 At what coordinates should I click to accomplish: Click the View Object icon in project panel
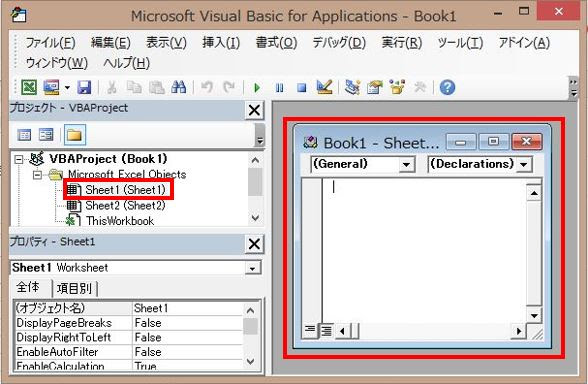click(46, 135)
